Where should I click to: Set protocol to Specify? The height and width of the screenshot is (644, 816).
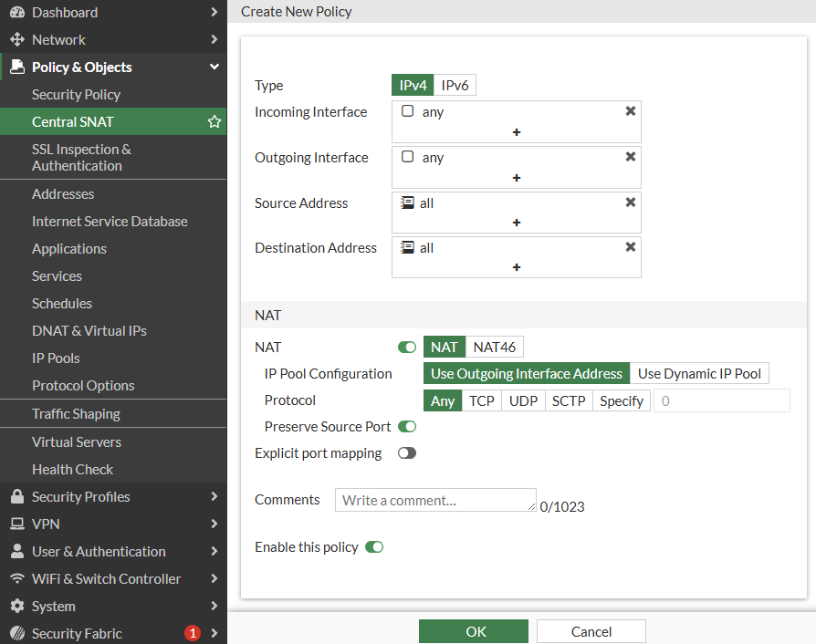(622, 400)
